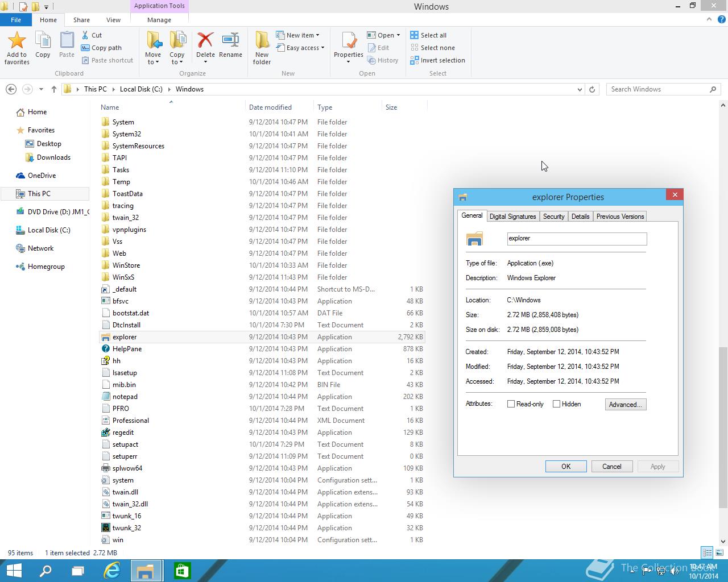Open recent locations dropdown arrow
The image size is (728, 582).
click(41, 89)
